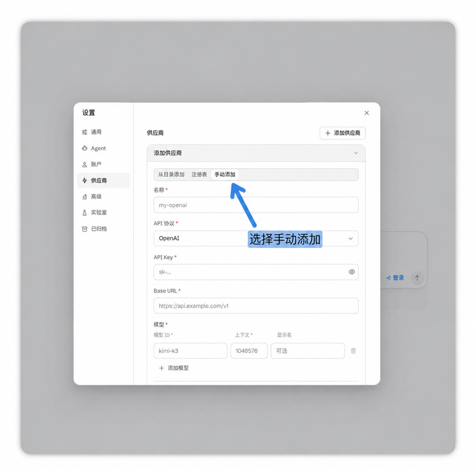Switch to the 从目录添加 tab
Screen dimensions: 476x470
pos(171,174)
